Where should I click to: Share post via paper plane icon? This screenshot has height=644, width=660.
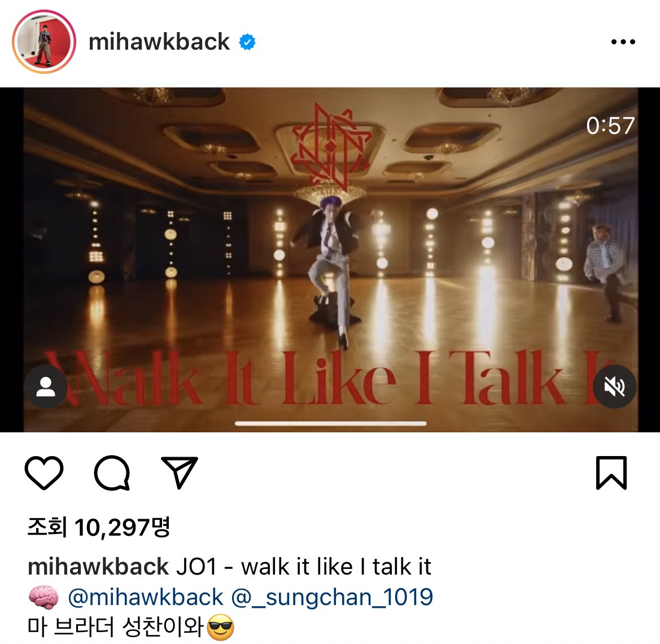coord(180,472)
